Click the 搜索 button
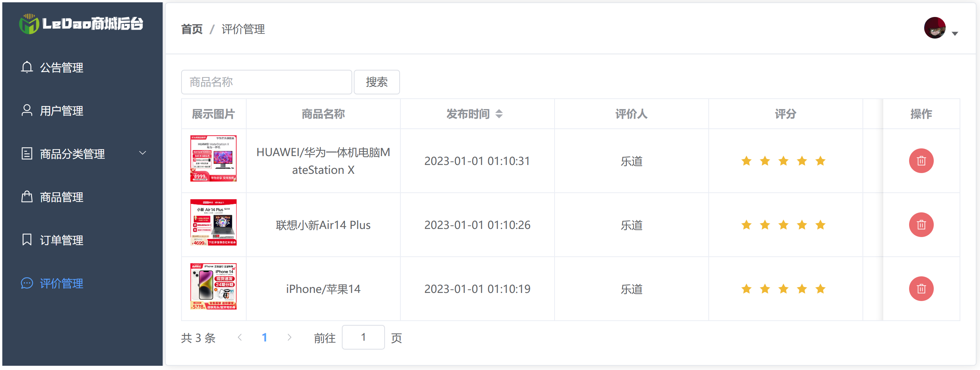This screenshot has width=980, height=370. [x=377, y=82]
